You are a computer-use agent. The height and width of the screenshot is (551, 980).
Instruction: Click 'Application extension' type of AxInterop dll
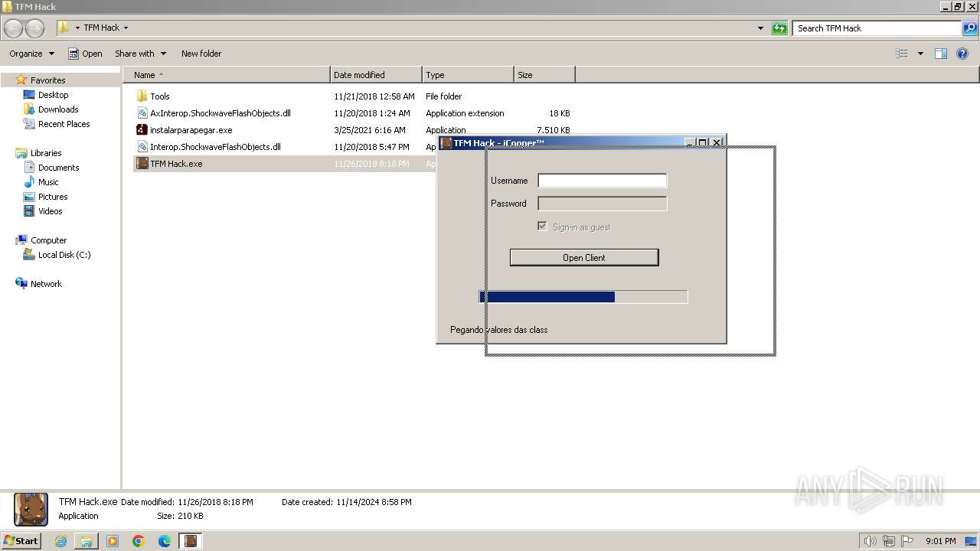(x=465, y=113)
